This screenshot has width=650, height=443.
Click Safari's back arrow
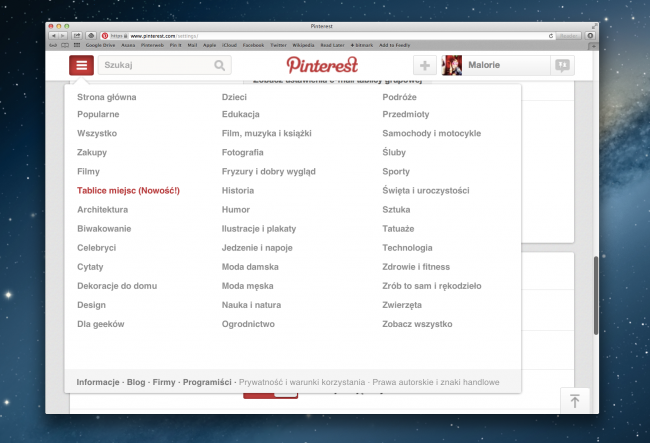[x=53, y=36]
